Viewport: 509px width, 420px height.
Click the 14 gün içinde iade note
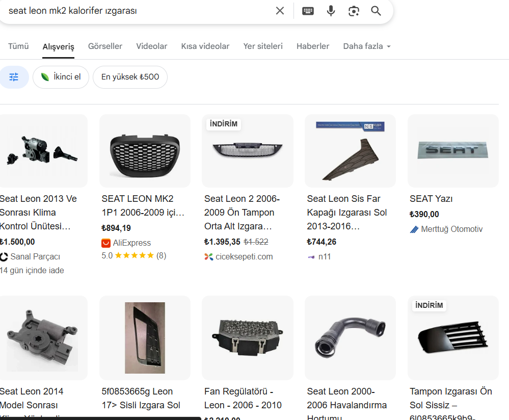32,271
